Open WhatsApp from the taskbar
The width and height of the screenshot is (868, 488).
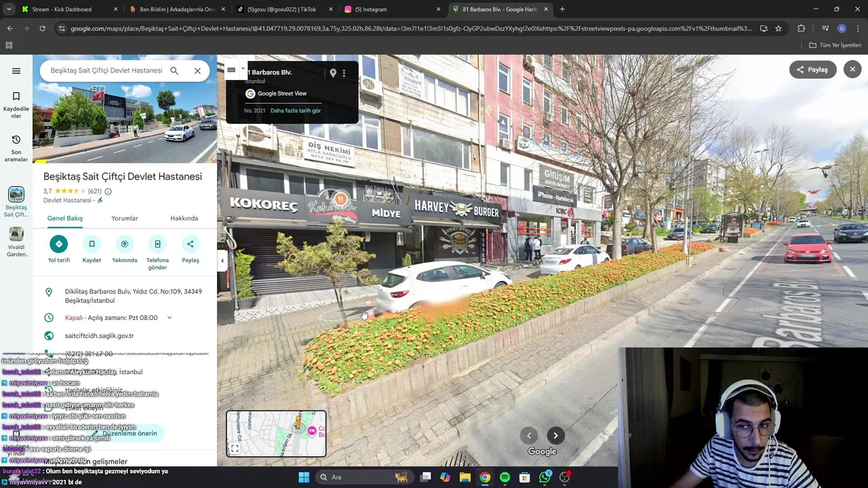545,477
